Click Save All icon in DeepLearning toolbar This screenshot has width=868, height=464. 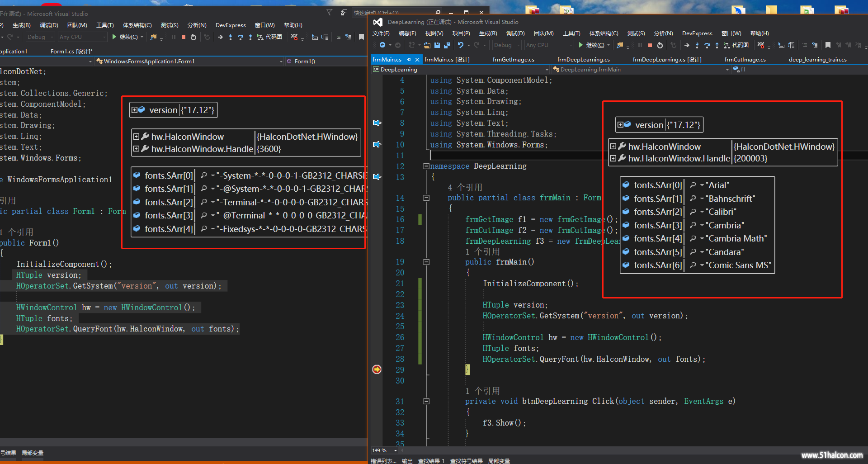click(x=447, y=45)
